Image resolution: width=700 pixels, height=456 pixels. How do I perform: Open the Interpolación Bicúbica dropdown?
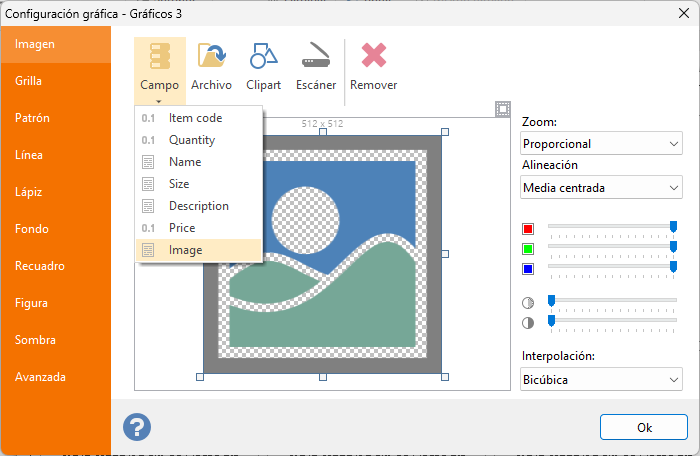[601, 379]
